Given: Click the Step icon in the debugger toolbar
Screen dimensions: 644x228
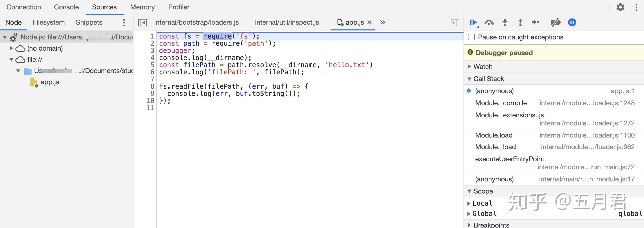Looking at the screenshot, I should pos(535,22).
